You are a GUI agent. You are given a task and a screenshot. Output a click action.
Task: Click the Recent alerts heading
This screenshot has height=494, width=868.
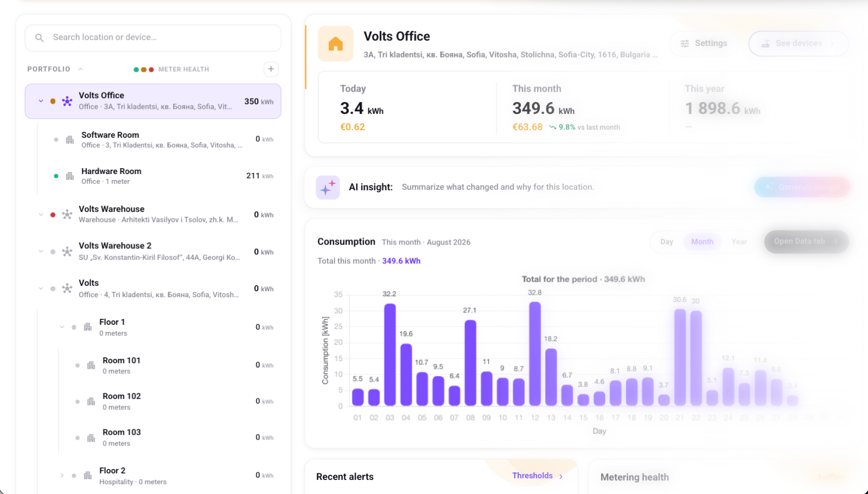pos(345,477)
